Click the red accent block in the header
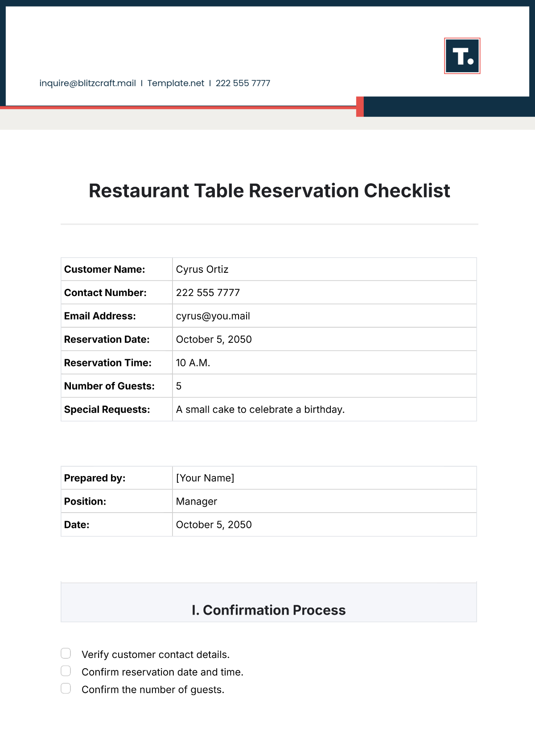 360,107
